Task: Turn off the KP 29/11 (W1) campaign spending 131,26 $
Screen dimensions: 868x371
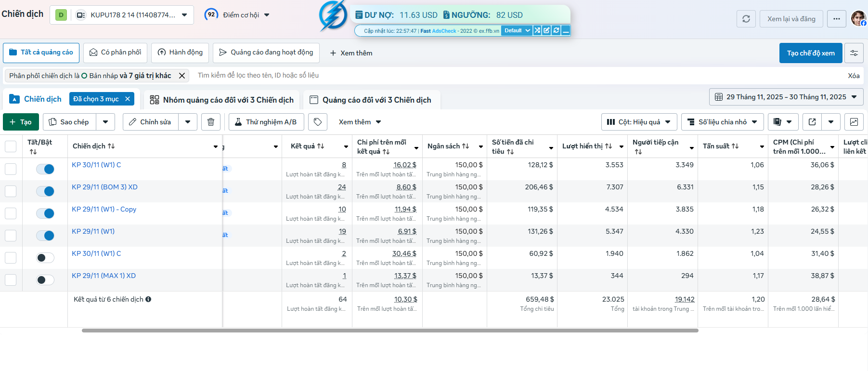Action: point(45,236)
